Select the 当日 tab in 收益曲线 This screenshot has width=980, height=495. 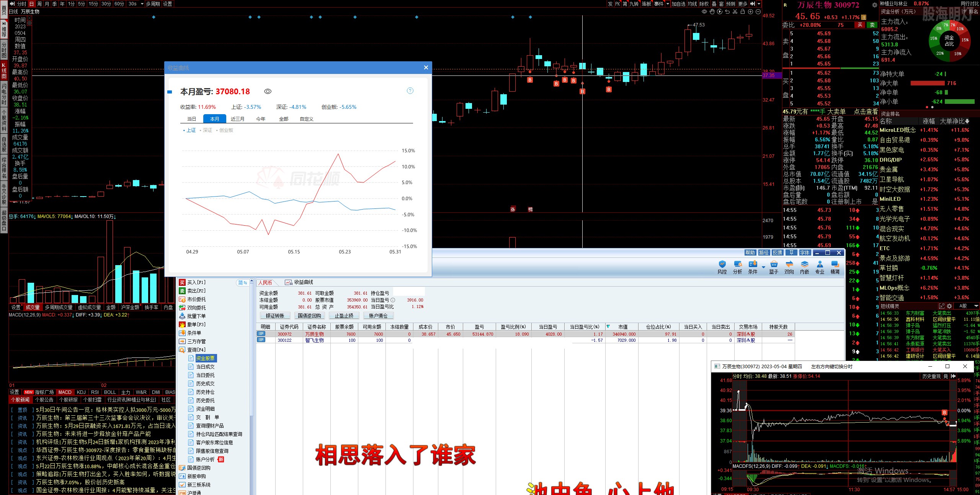[191, 119]
